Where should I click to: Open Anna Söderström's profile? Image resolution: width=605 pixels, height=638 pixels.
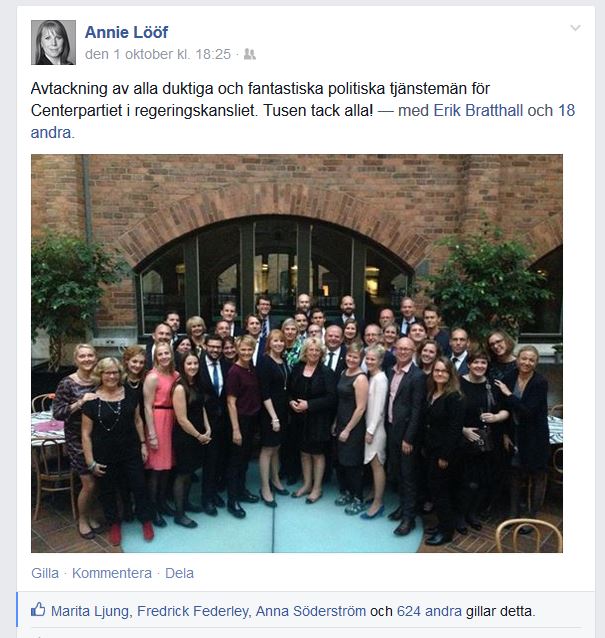click(311, 611)
